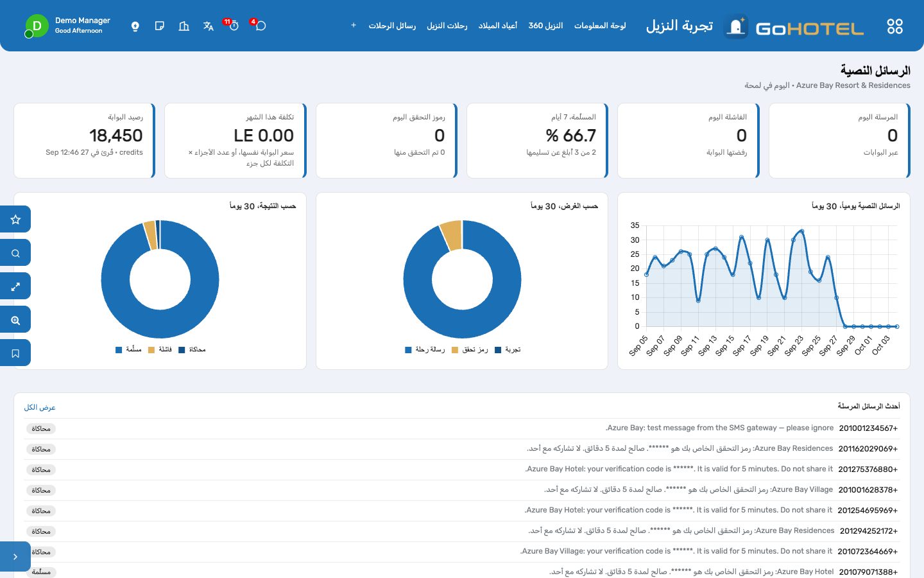Click the الرسائل النصية page heading
Image resolution: width=924 pixels, height=578 pixels.
click(875, 71)
